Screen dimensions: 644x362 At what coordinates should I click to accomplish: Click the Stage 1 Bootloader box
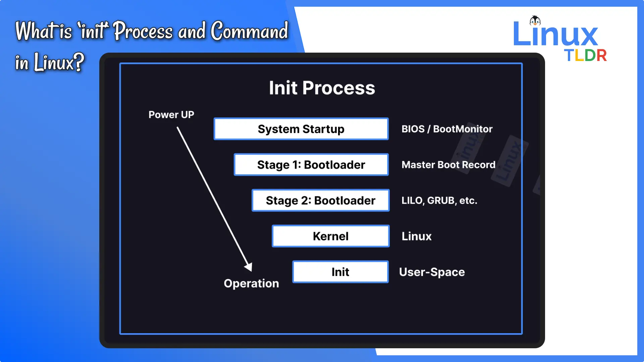point(311,165)
